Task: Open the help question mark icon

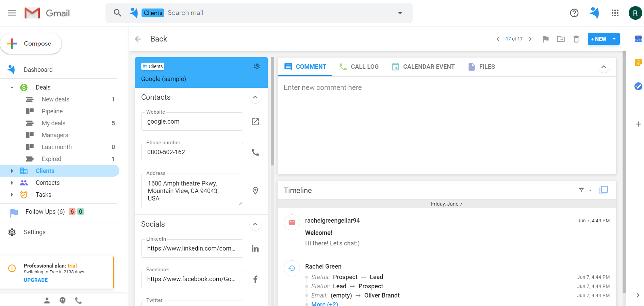Action: pyautogui.click(x=574, y=13)
